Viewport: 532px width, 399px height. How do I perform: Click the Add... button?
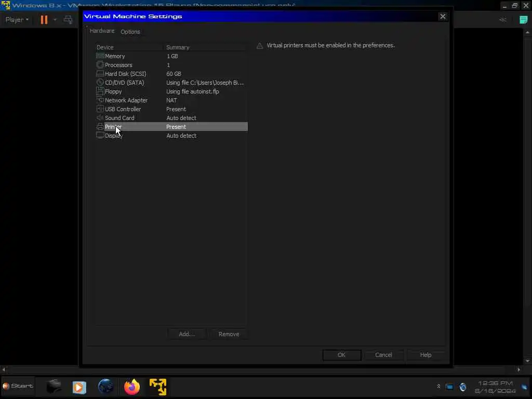pyautogui.click(x=187, y=334)
